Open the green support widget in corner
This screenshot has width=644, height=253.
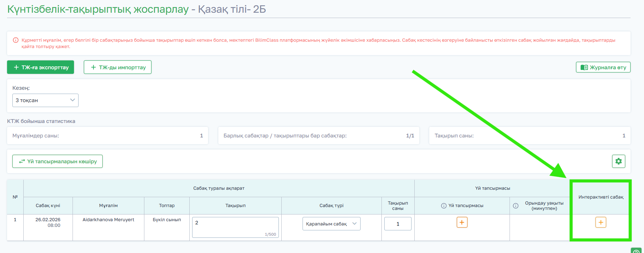(637, 250)
